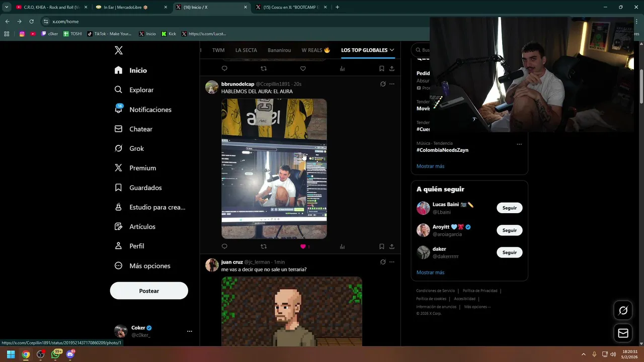Image resolution: width=644 pixels, height=362 pixels.
Task: Click Mostrar más under A quién seguir
Action: [430, 273]
